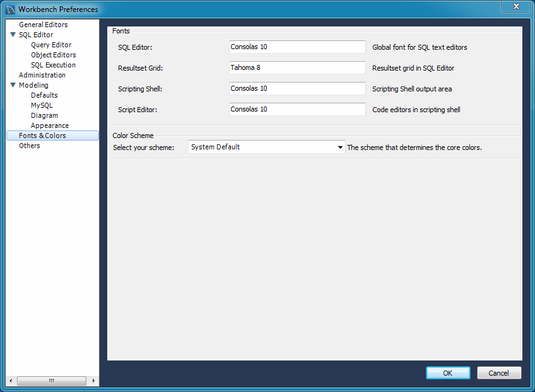Select SQL Editor category label
The image size is (535, 392).
(36, 35)
